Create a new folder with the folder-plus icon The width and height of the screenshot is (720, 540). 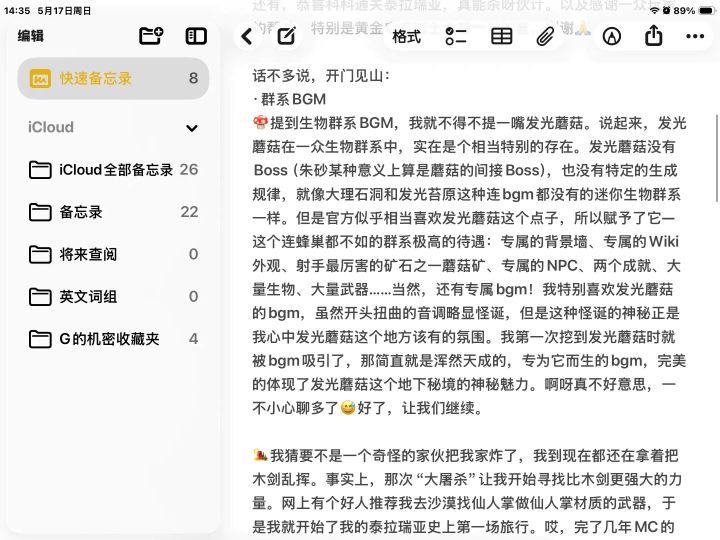pos(151,36)
